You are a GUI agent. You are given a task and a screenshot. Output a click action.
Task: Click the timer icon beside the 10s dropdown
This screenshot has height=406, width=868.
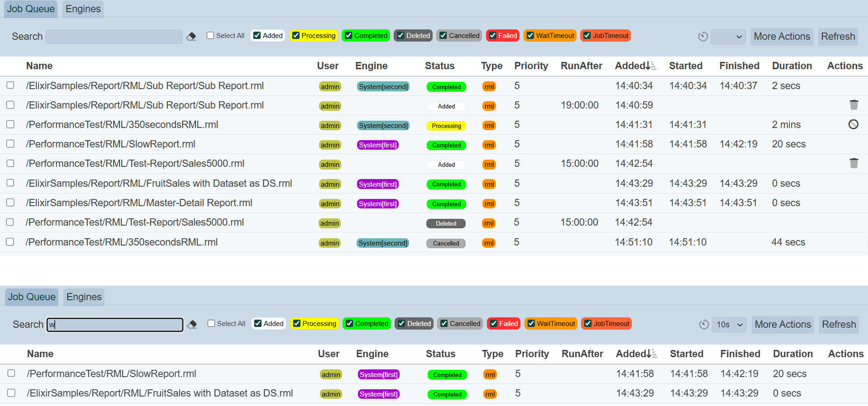tap(704, 325)
